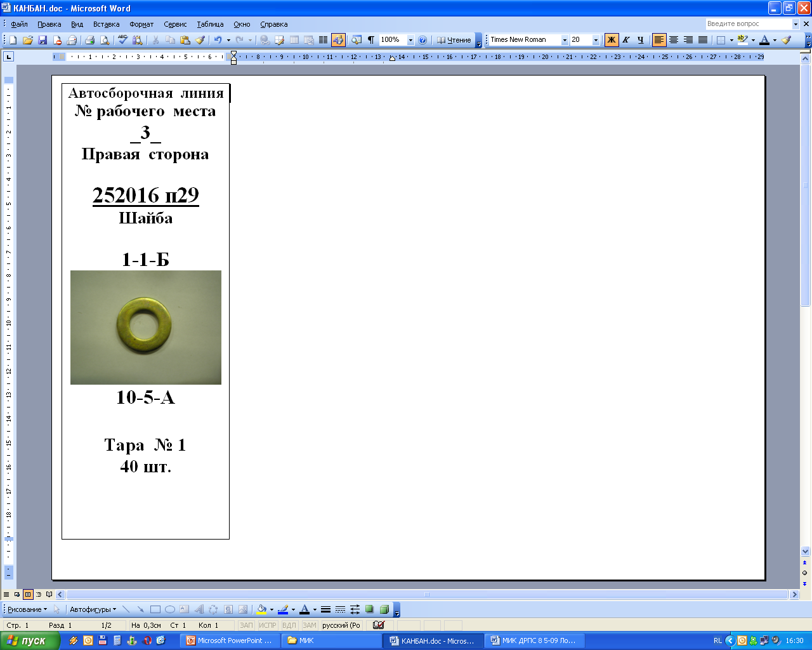The image size is (812, 650).
Task: Open the Правка menu
Action: [x=49, y=24]
